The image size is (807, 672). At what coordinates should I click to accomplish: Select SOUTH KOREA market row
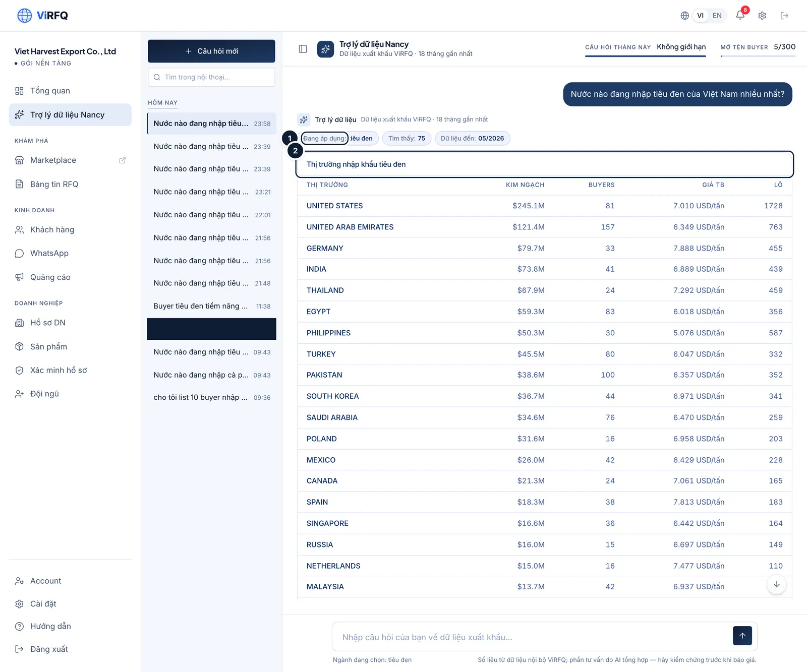tap(544, 396)
